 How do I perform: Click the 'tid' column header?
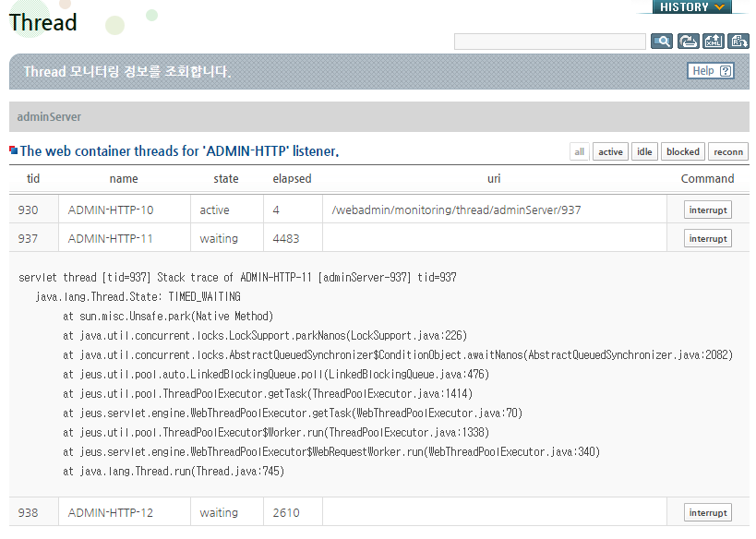click(33, 179)
